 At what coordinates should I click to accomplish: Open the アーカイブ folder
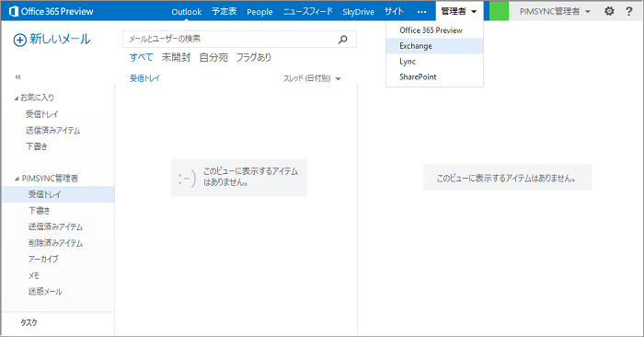[43, 259]
